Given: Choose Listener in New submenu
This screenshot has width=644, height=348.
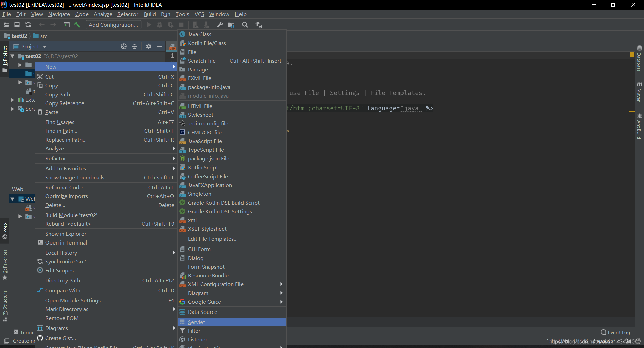Looking at the screenshot, I should pyautogui.click(x=232, y=339).
